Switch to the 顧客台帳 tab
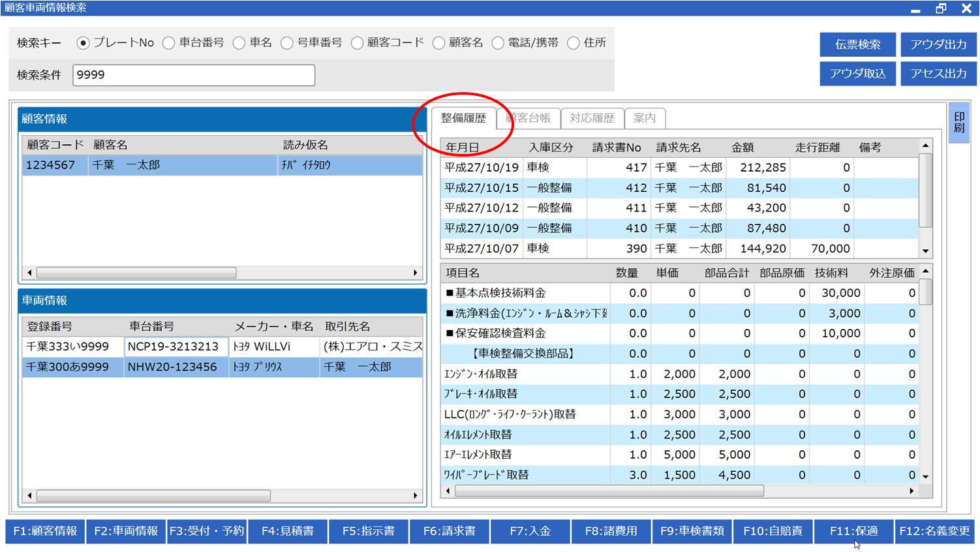The width and height of the screenshot is (980, 552). 528,118
